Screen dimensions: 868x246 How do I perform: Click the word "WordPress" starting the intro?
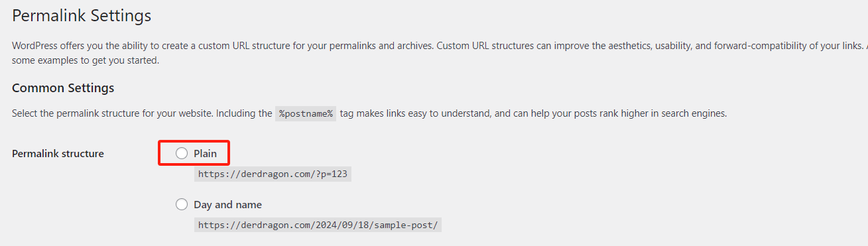[x=34, y=46]
